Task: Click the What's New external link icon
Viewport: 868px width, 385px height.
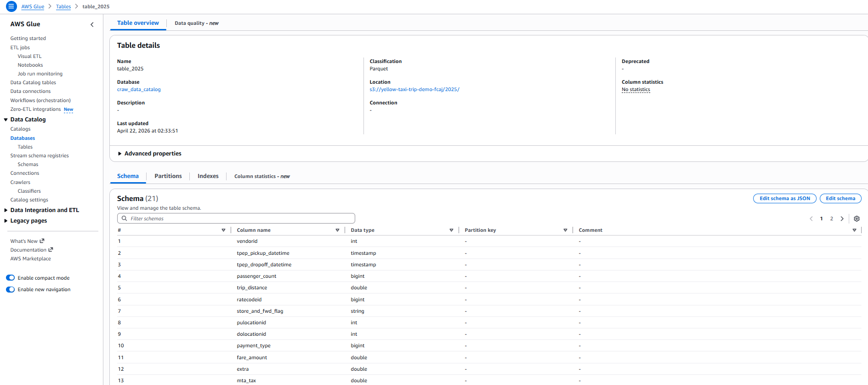Action: point(42,241)
